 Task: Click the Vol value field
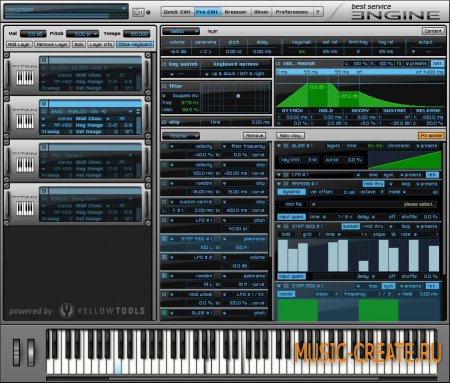click(x=33, y=34)
